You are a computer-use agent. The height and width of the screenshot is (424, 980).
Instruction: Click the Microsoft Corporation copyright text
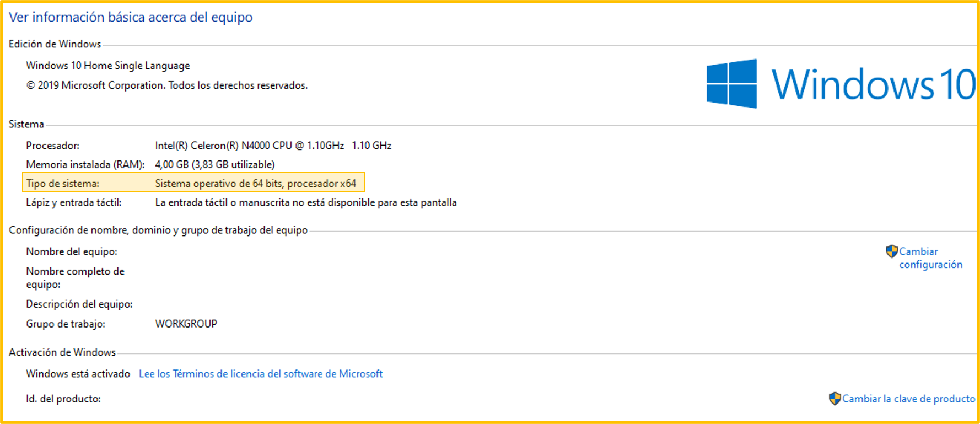coord(167,85)
